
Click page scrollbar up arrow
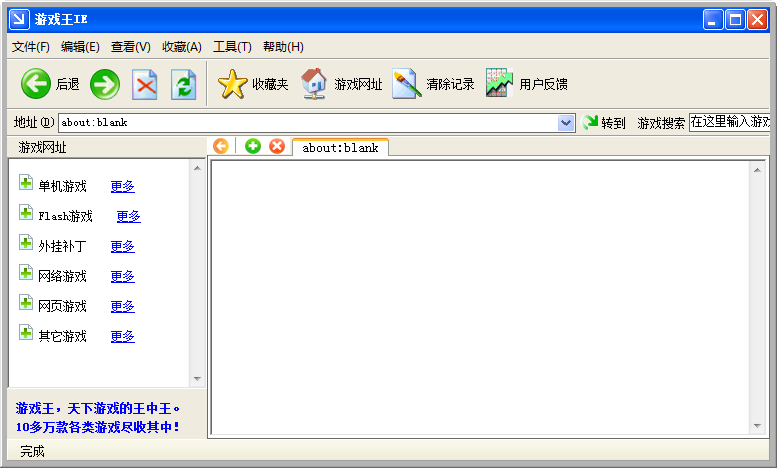click(757, 170)
